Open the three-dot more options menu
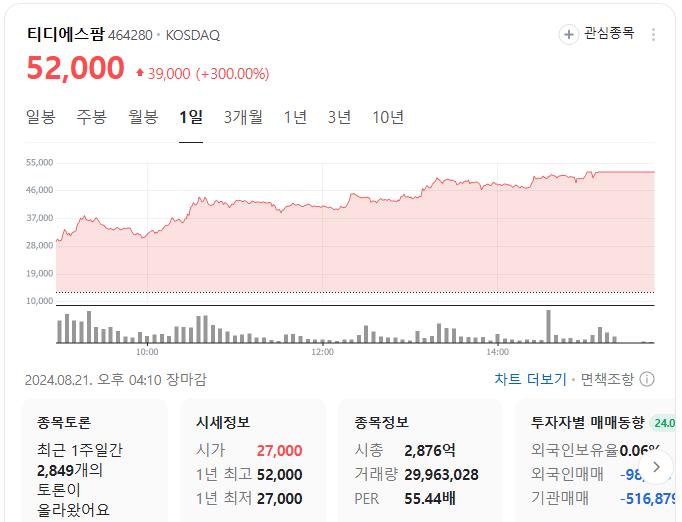The height and width of the screenshot is (522, 682). coord(654,35)
